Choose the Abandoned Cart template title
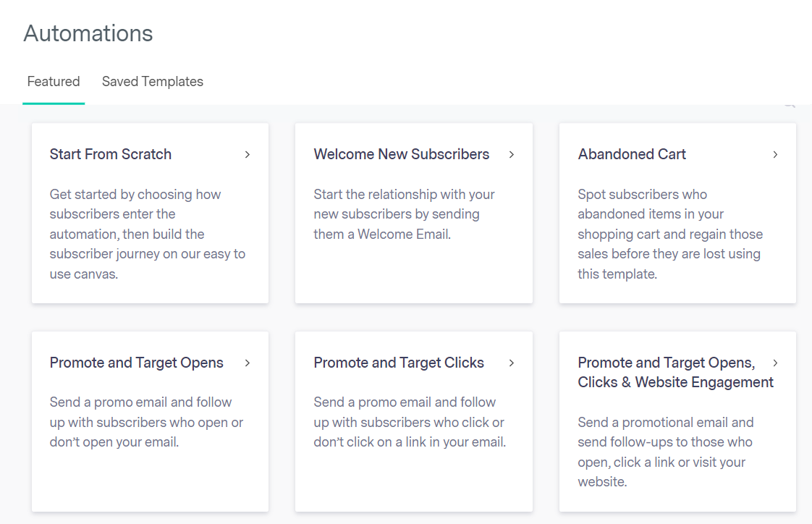This screenshot has width=812, height=524. point(632,154)
